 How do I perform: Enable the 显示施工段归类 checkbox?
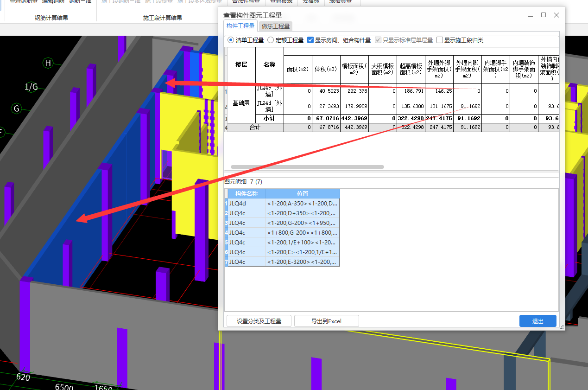point(440,40)
